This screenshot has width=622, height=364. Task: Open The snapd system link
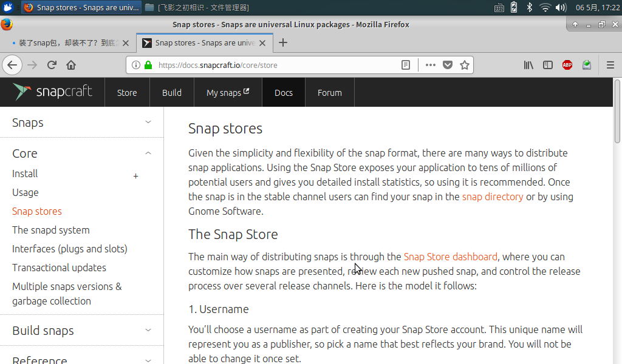coord(51,230)
